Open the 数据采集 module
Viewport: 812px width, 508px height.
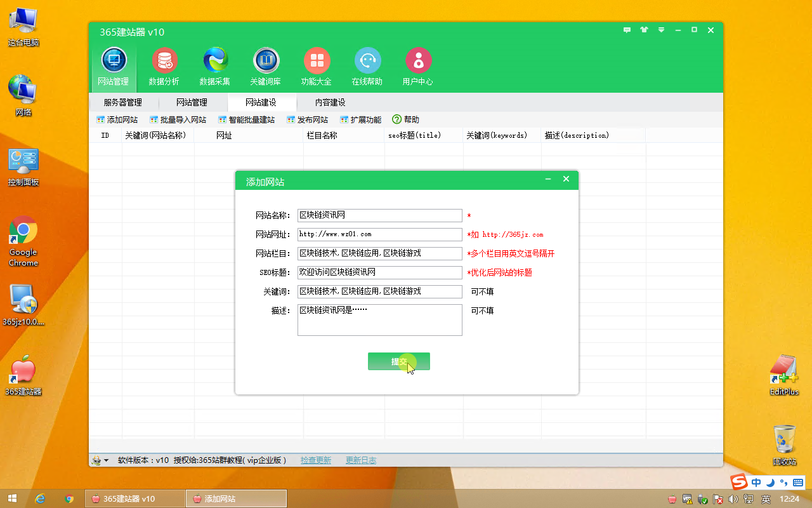pos(215,67)
